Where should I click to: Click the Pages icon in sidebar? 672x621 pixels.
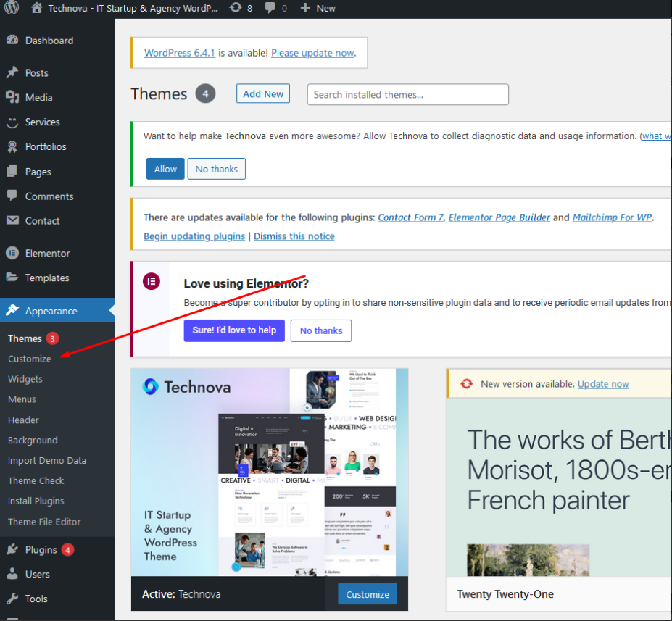(12, 171)
